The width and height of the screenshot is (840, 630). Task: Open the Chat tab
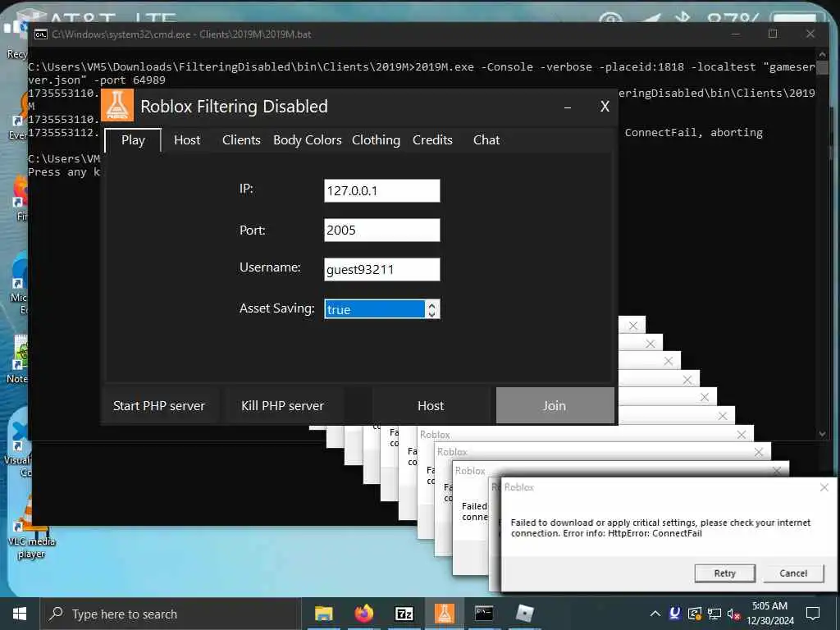(486, 140)
